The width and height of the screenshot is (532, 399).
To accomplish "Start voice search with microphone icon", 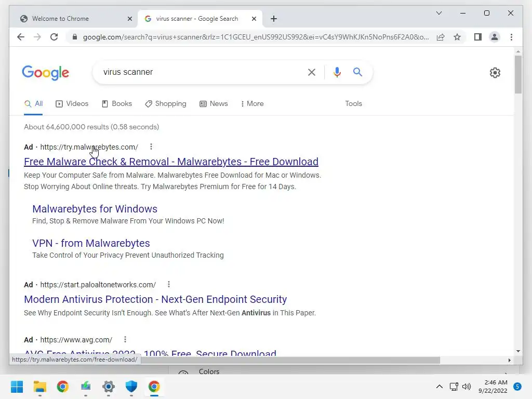I will [x=337, y=72].
